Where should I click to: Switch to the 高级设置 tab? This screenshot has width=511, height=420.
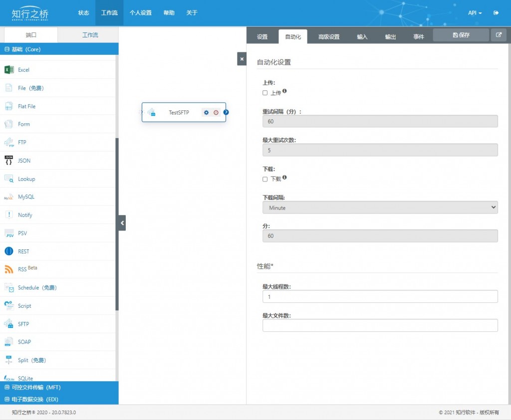329,36
